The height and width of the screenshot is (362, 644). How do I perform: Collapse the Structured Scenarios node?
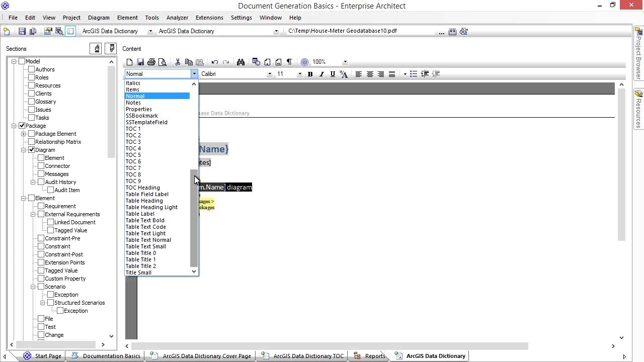43,303
